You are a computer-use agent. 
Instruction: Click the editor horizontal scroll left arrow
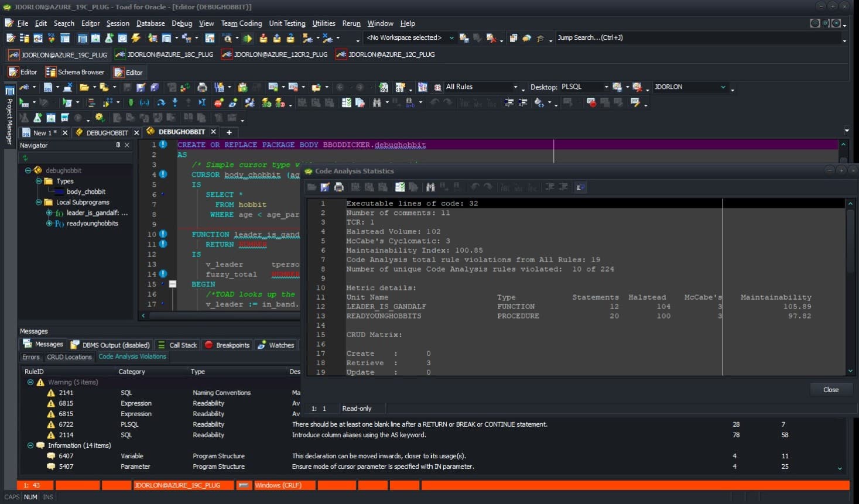click(x=143, y=316)
